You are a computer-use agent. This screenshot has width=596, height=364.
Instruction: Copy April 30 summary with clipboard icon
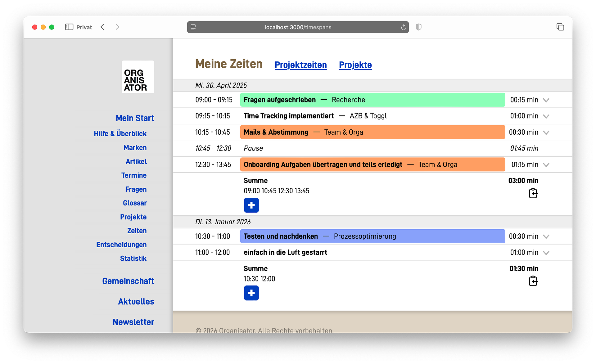click(533, 193)
